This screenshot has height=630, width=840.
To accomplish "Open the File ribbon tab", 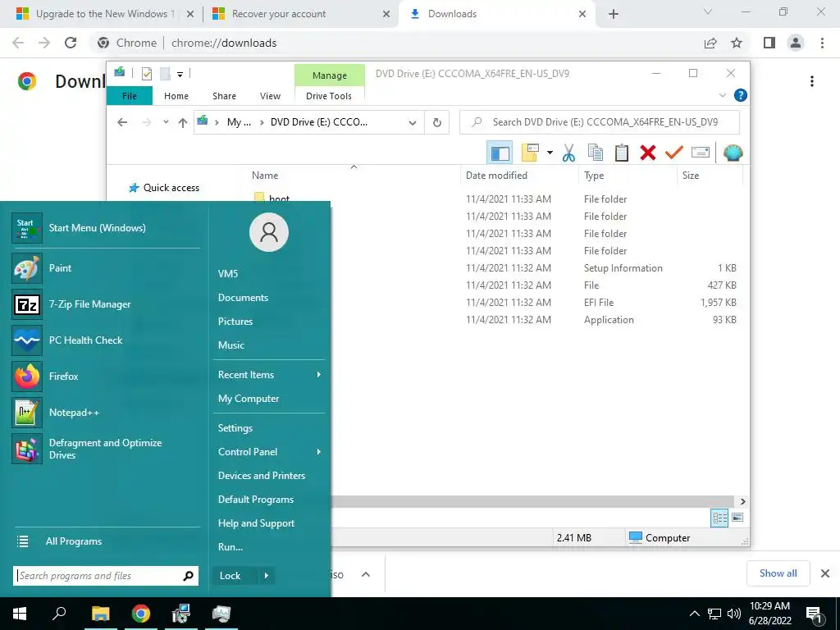I will pyautogui.click(x=130, y=96).
